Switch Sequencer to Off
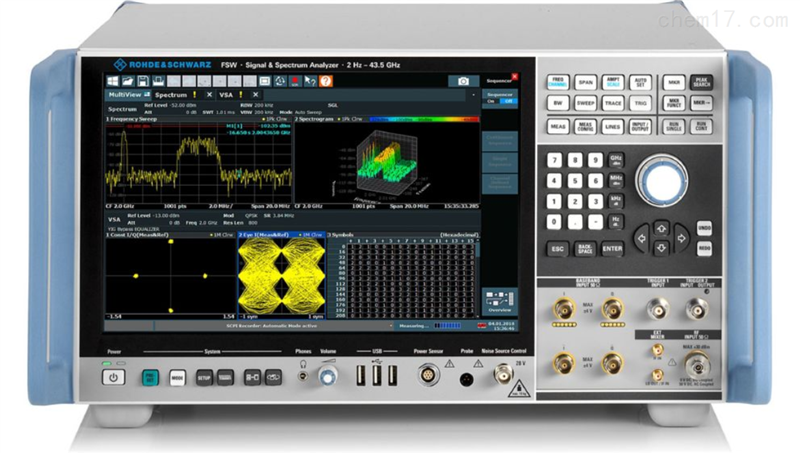Image resolution: width=800 pixels, height=453 pixels. [505, 100]
